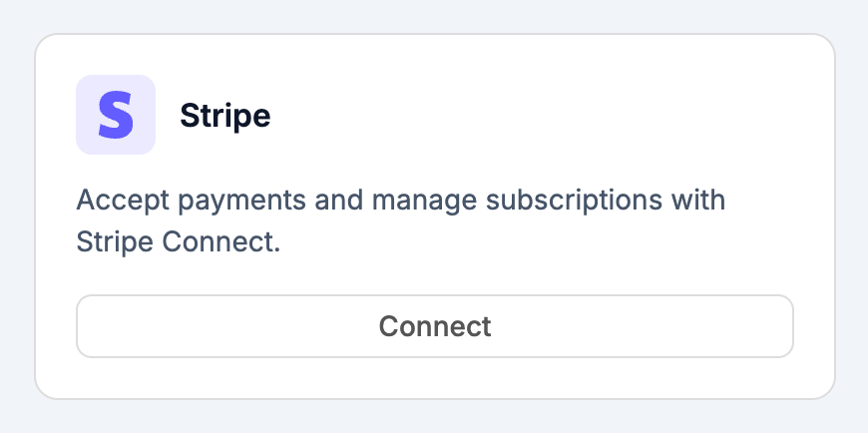Click the Stripe heading text
868x433 pixels.
point(224,116)
